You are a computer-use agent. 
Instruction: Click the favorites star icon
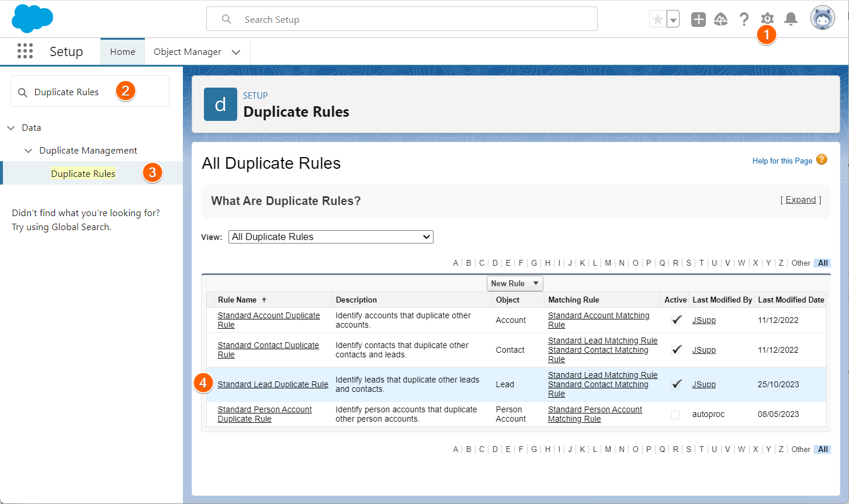[x=658, y=19]
